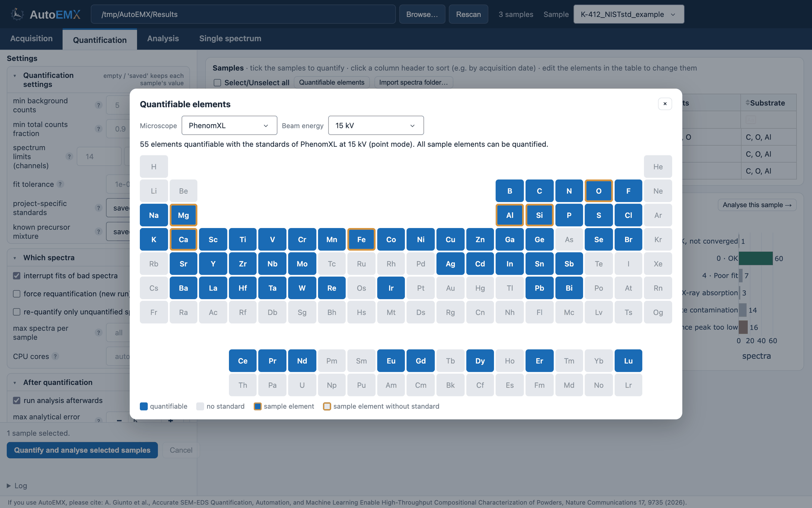Click the help icon for known precursor mixture
812x508 pixels.
pos(98,232)
